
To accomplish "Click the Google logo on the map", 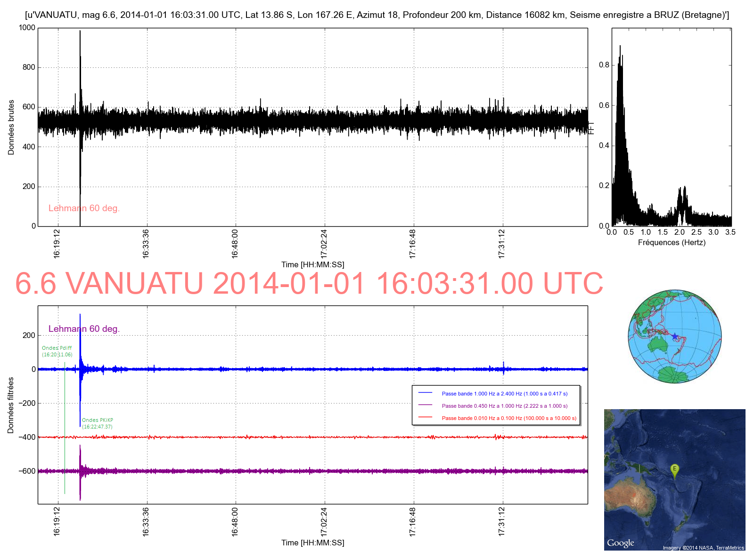I will click(620, 543).
